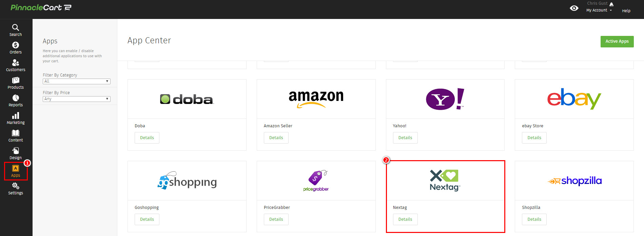Screen dimensions: 644x236
Task: Click the App Center heading
Action: [x=149, y=41]
